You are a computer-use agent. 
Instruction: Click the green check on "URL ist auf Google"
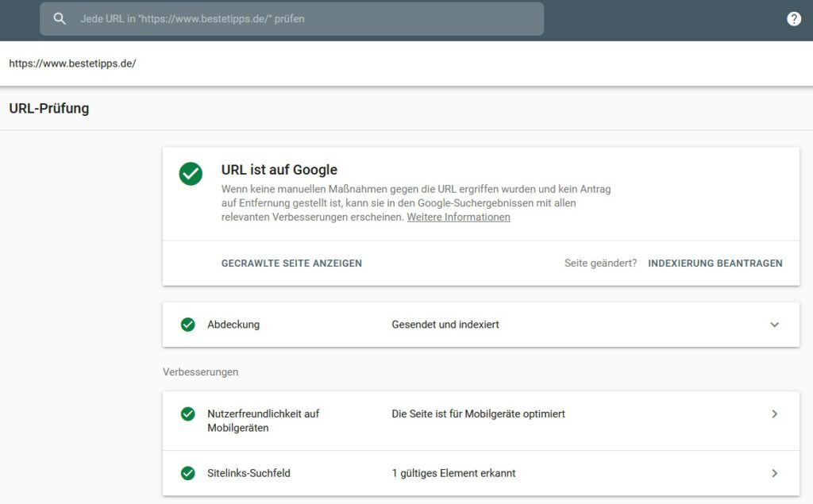point(190,175)
